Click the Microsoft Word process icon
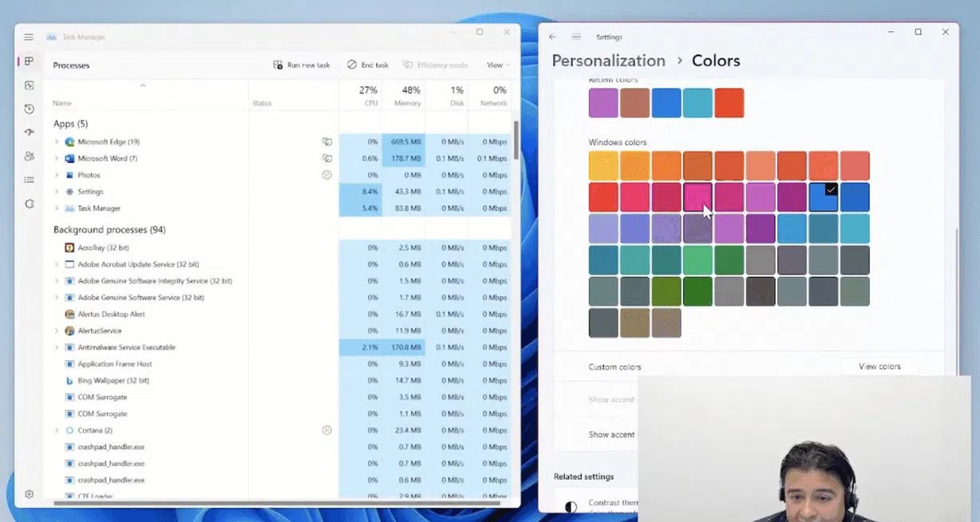 69,158
